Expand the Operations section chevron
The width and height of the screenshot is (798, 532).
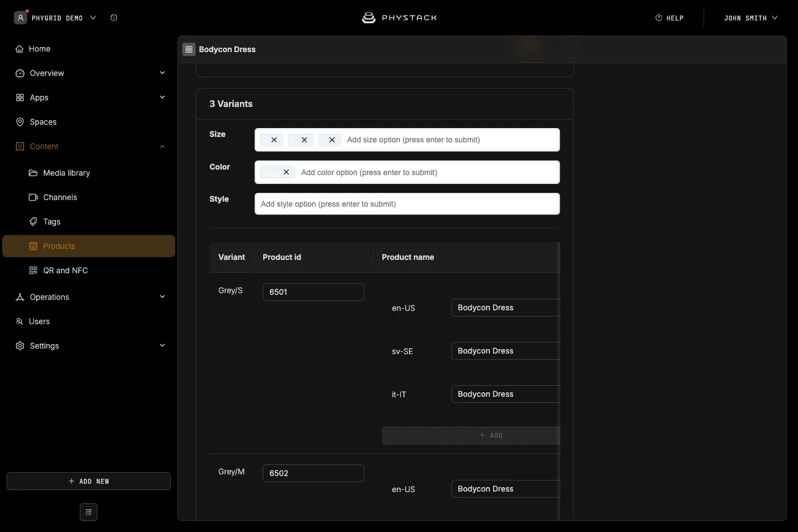pyautogui.click(x=162, y=297)
